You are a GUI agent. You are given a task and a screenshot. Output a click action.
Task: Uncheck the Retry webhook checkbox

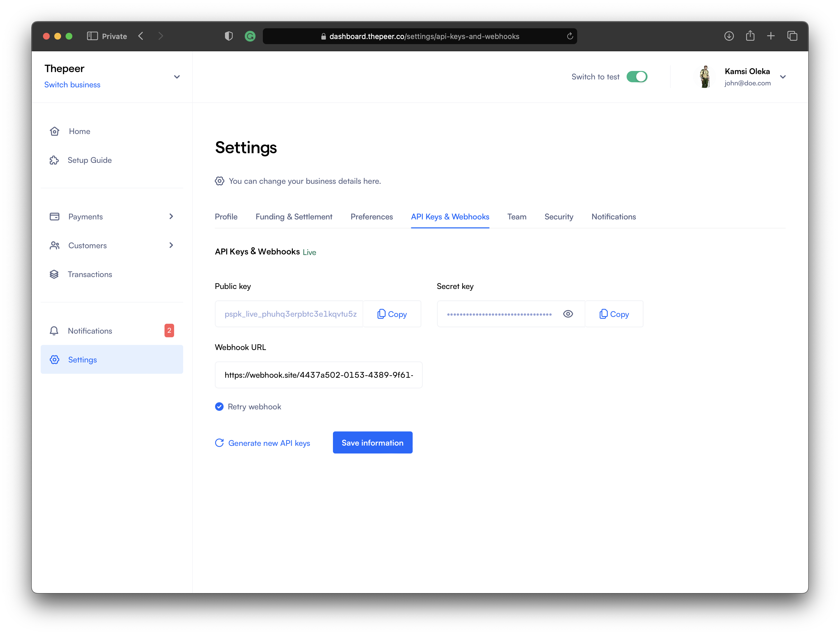[x=220, y=407]
